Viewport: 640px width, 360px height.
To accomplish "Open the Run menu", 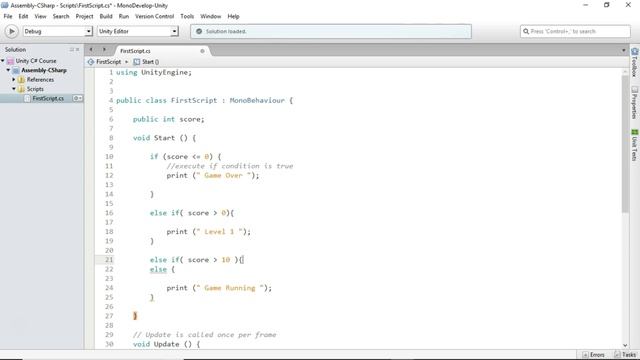I will (124, 16).
